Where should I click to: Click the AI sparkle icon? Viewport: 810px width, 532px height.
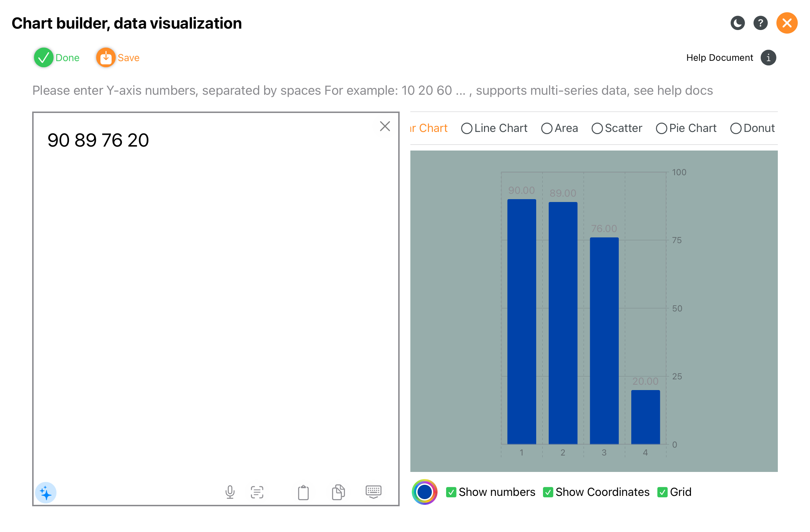46,493
